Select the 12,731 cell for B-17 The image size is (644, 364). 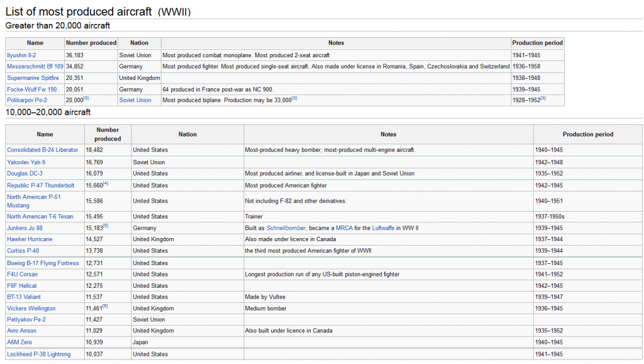(108, 263)
